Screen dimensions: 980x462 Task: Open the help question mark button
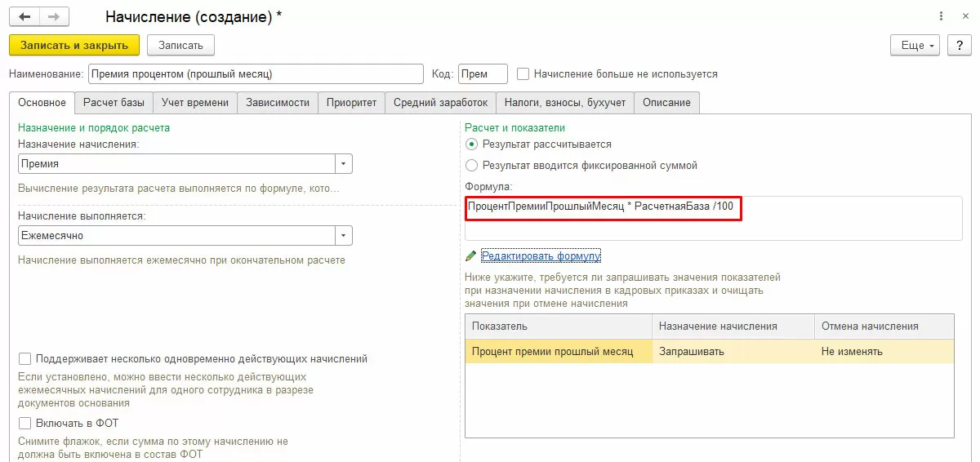pos(959,45)
